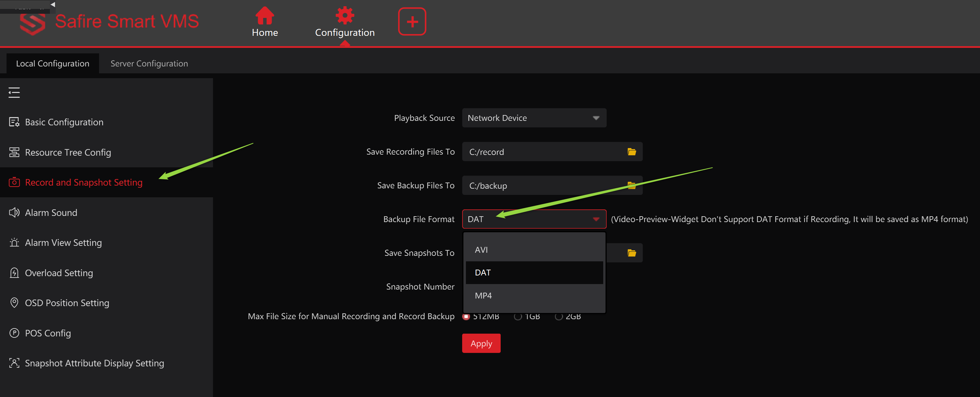Click the Save Snapshots To label

pyautogui.click(x=419, y=253)
